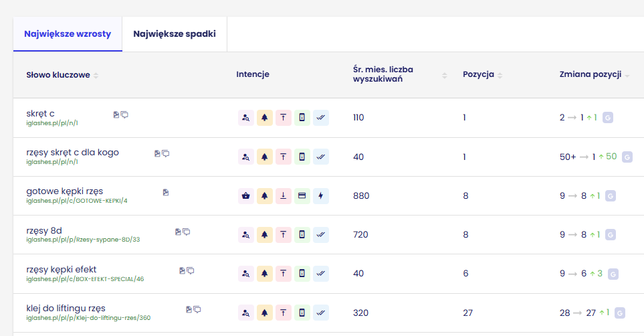The width and height of the screenshot is (644, 336).
Task: Click the double checkmark icon for rzęsy kępki efekt
Action: [x=321, y=274]
